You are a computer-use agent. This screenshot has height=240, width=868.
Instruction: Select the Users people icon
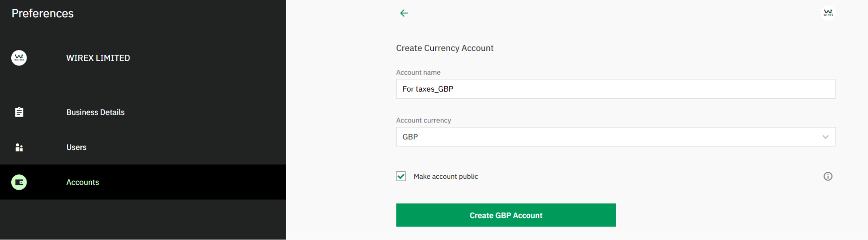pyautogui.click(x=19, y=148)
